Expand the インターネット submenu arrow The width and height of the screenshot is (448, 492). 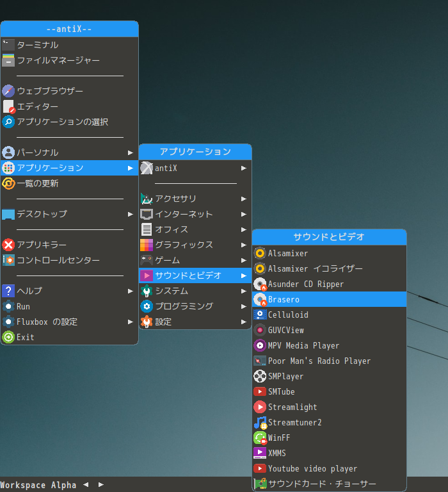[x=244, y=215]
